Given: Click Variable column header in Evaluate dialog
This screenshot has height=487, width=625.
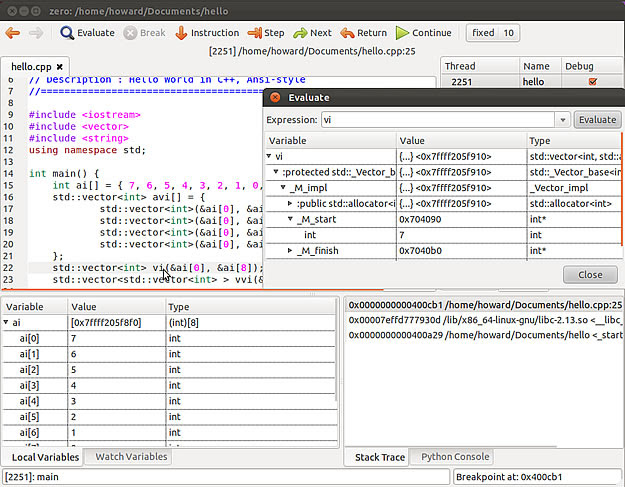Looking at the screenshot, I should click(330, 141).
